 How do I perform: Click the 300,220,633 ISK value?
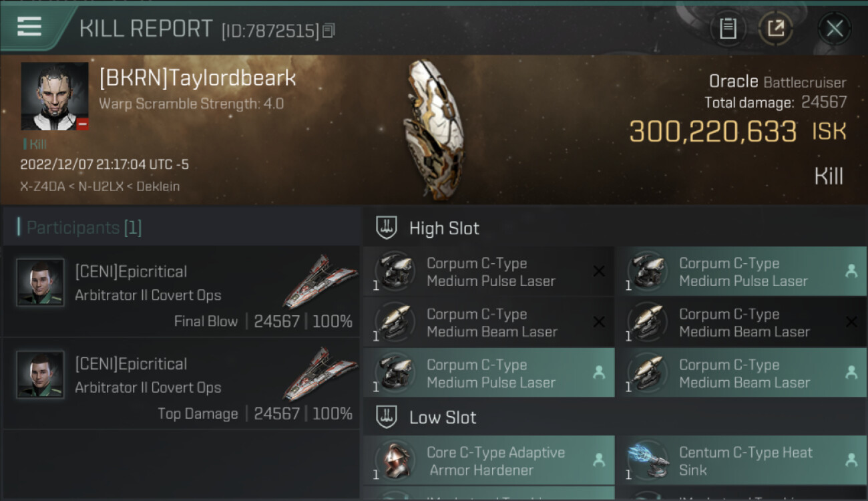coord(738,132)
